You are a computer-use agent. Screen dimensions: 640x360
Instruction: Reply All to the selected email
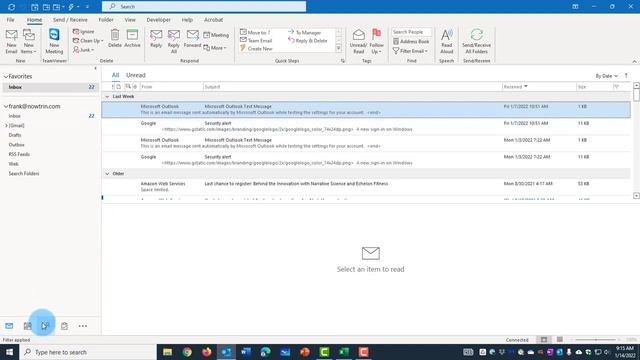click(174, 41)
